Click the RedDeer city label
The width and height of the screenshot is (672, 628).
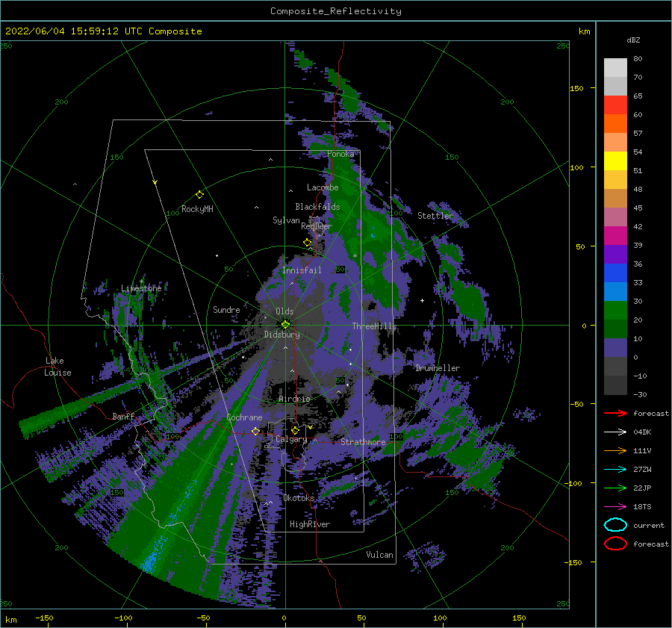(317, 226)
